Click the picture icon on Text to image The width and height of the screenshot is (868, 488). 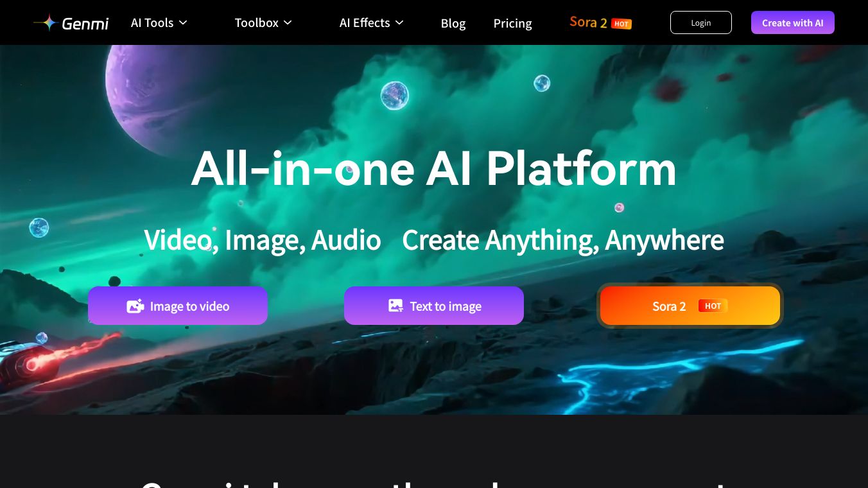[396, 306]
